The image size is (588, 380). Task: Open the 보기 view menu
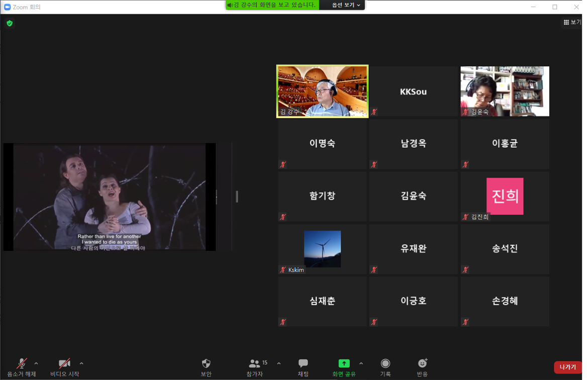[571, 23]
